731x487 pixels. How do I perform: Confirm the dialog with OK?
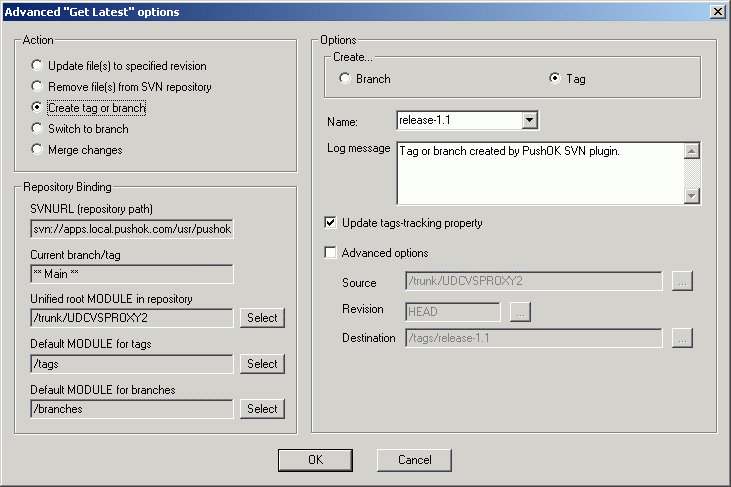(315, 460)
